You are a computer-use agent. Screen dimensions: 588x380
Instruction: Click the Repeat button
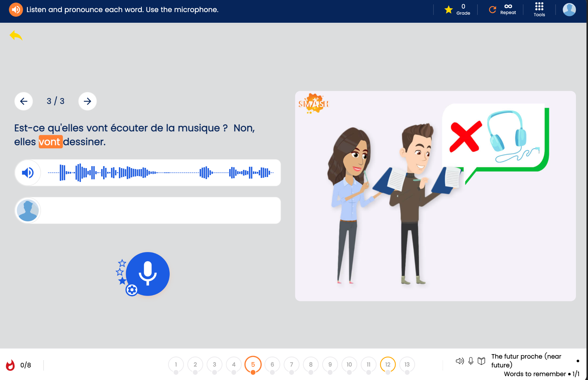pos(502,9)
